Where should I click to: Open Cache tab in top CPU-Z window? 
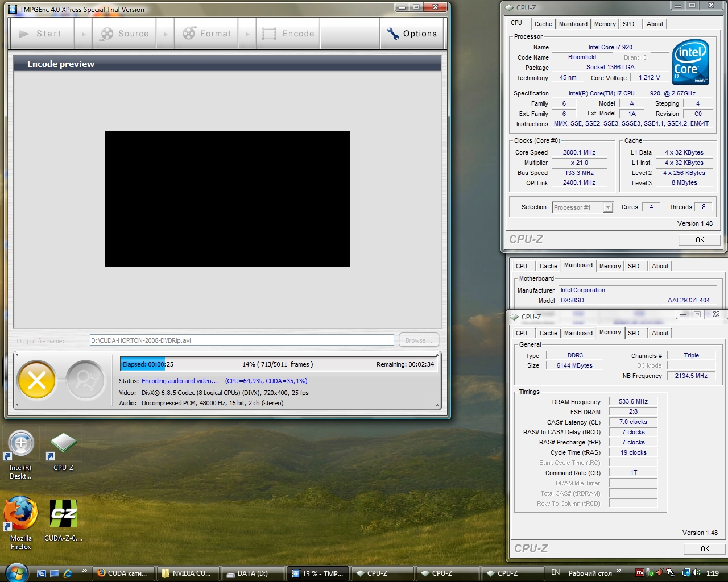click(543, 24)
